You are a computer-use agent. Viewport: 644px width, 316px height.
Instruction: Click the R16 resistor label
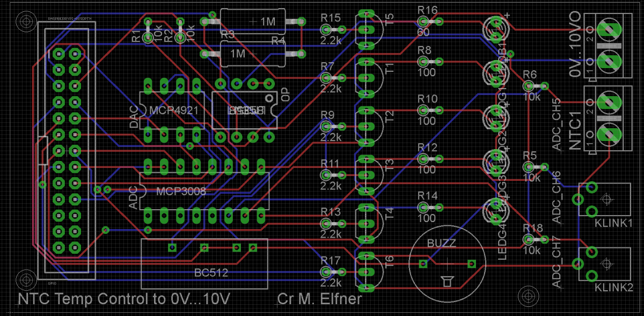pos(427,10)
